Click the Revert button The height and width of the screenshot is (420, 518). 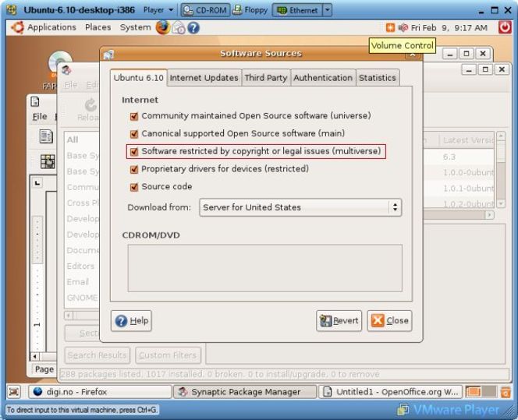339,321
